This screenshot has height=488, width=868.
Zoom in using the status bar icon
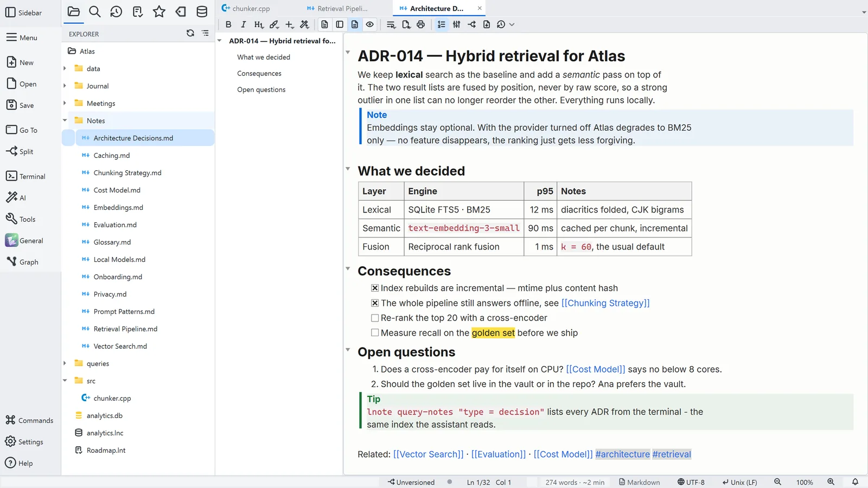click(831, 482)
